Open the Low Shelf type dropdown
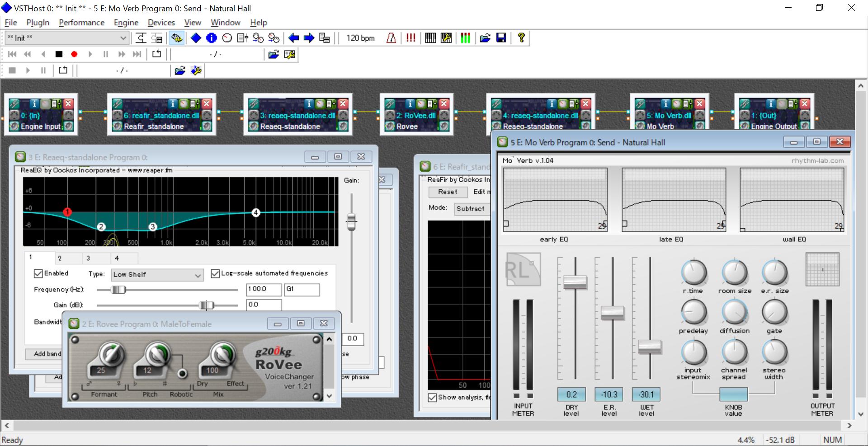 [157, 275]
